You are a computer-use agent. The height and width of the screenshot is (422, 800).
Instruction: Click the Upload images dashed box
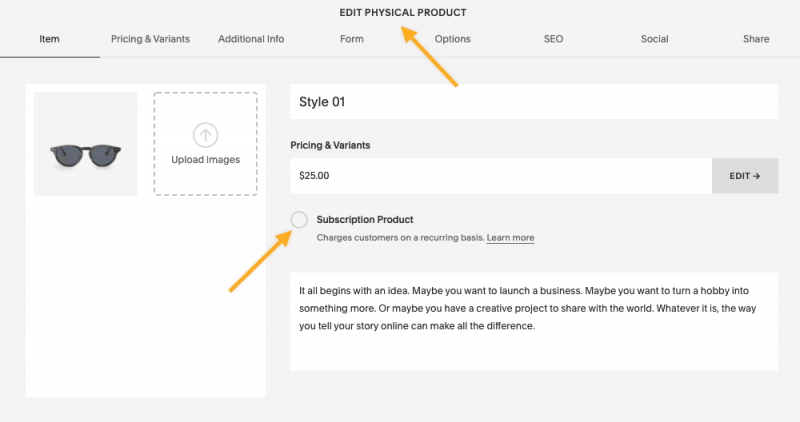[206, 144]
